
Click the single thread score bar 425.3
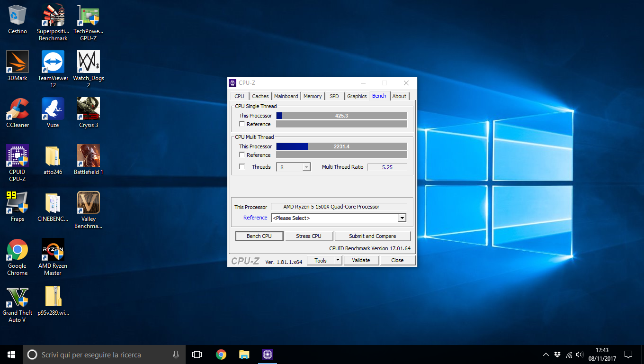341,116
